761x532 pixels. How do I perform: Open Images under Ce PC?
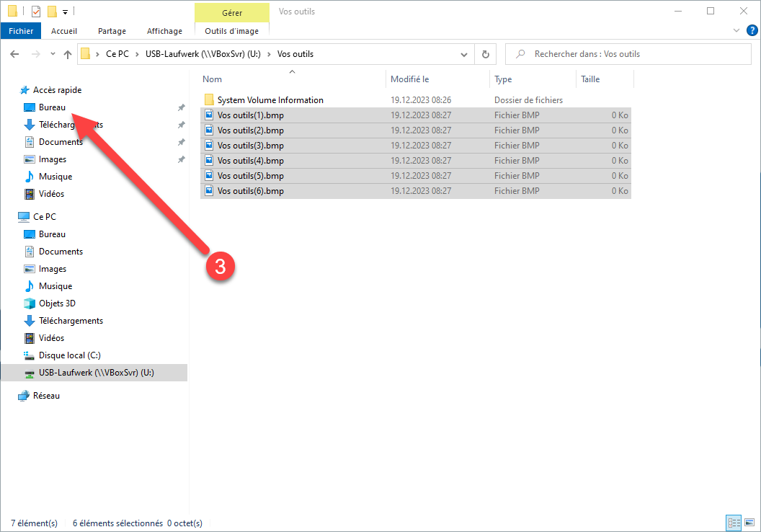pos(53,269)
